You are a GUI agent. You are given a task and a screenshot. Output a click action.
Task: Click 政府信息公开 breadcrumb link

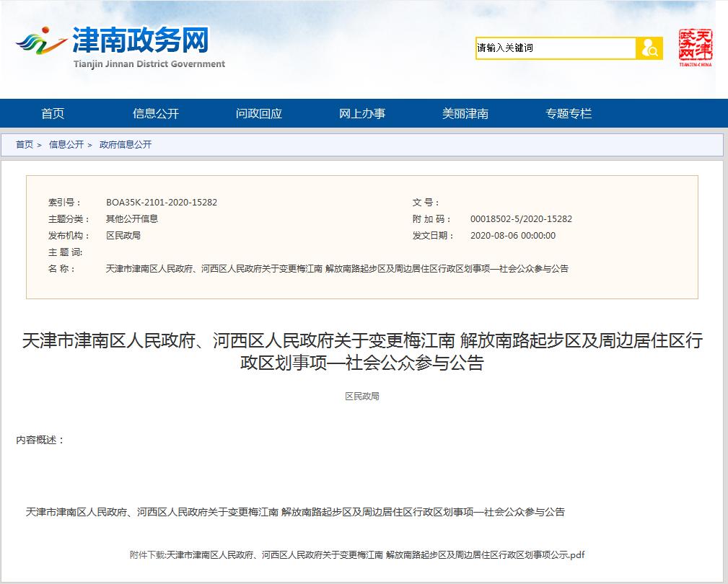(x=126, y=145)
